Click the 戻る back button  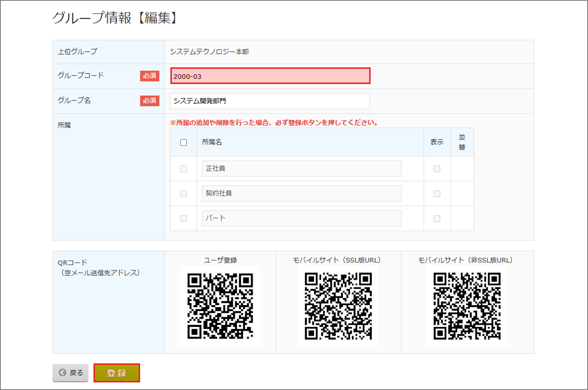coord(70,373)
